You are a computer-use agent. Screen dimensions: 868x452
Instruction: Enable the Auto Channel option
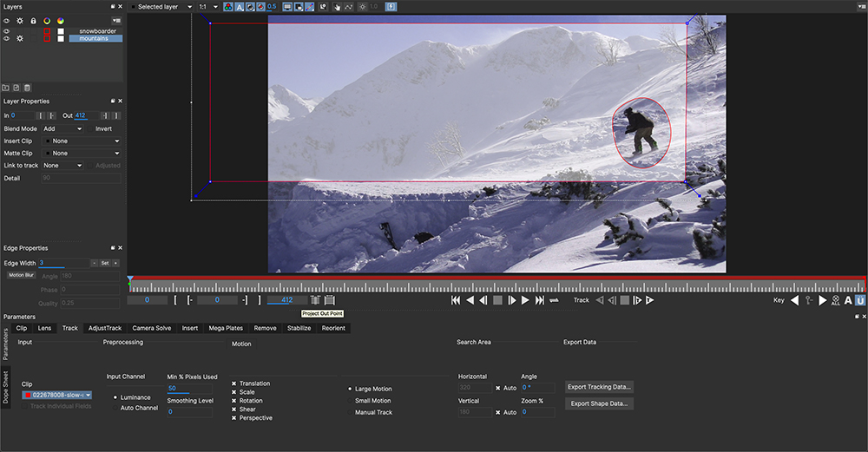pos(115,408)
